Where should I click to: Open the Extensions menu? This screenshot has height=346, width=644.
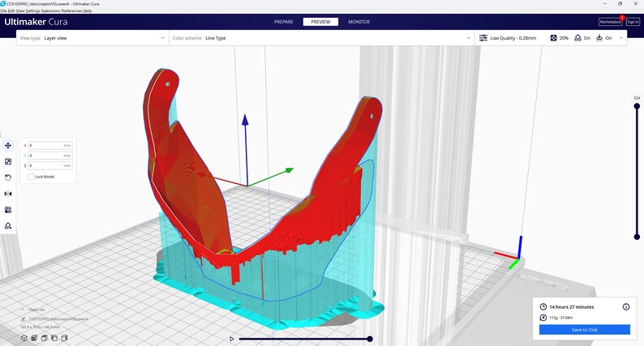[x=51, y=11]
